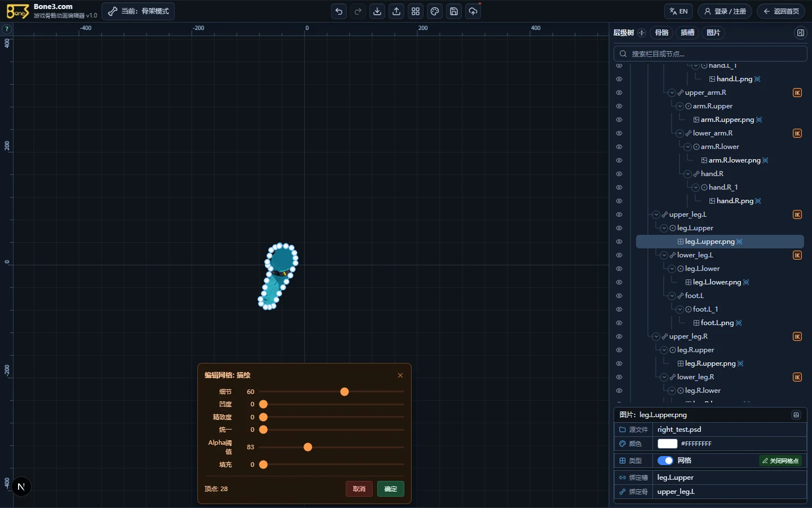
Task: Open the help question mark icon
Action: [7, 29]
